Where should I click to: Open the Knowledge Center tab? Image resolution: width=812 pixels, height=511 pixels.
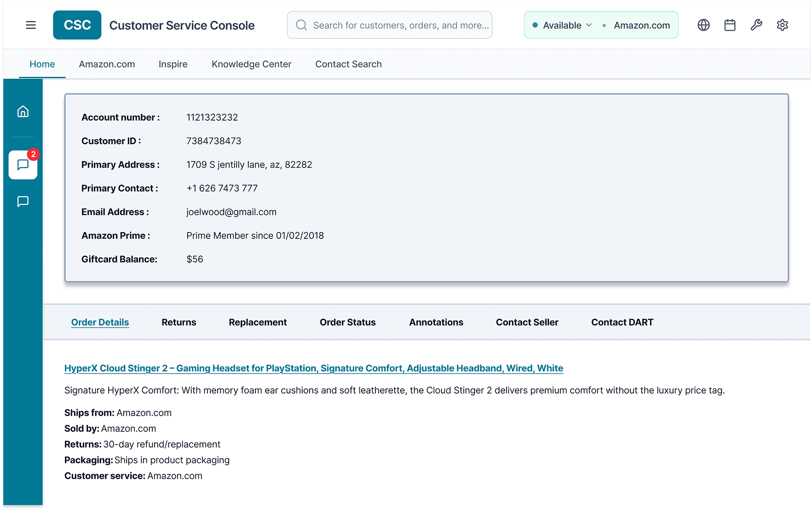coord(251,64)
